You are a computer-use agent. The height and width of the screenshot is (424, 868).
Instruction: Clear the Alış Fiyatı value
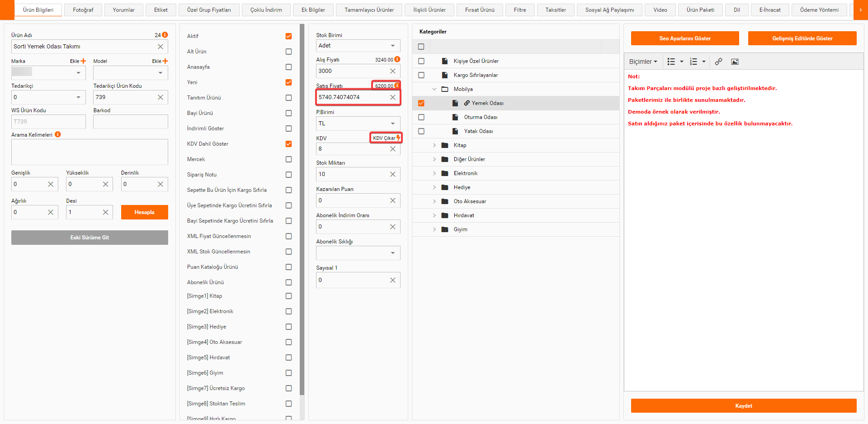[393, 71]
